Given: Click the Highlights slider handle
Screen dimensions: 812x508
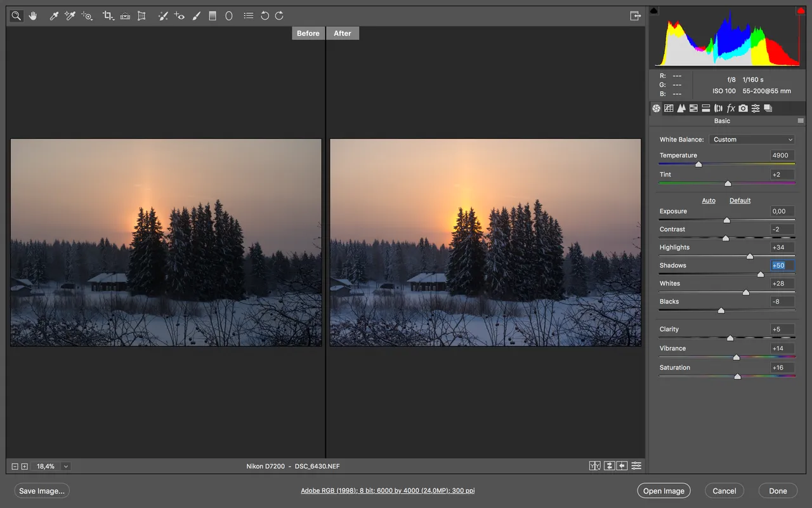Looking at the screenshot, I should tap(750, 257).
